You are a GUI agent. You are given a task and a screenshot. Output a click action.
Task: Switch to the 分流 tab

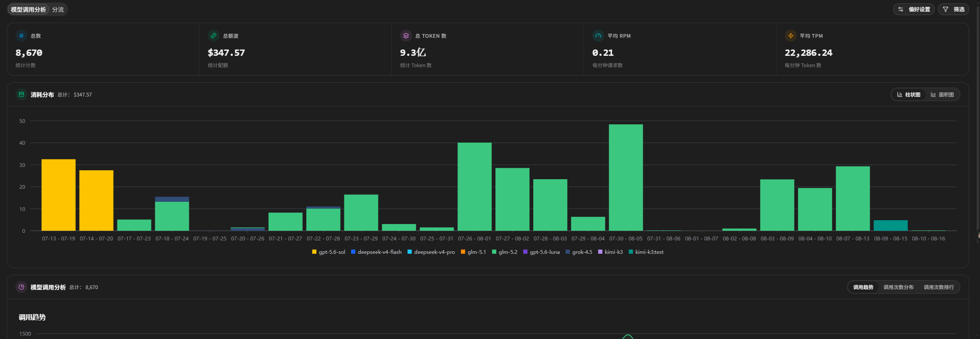pos(58,10)
